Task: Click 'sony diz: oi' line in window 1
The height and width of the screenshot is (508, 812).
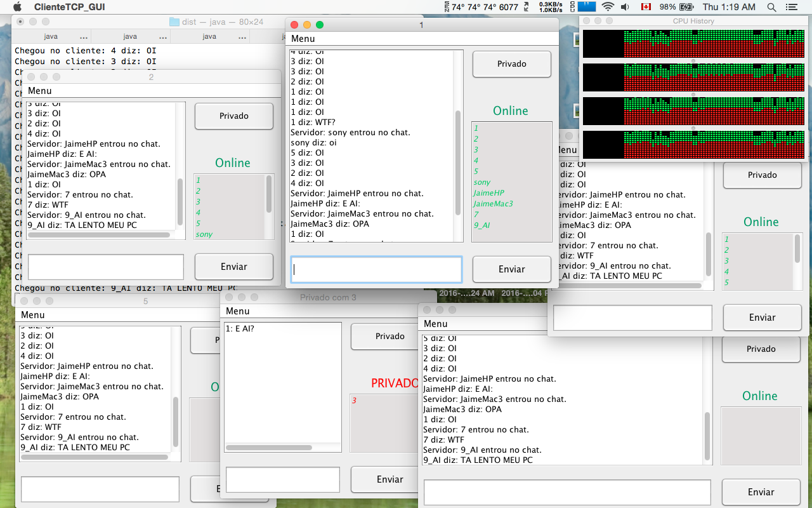Action: point(313,142)
